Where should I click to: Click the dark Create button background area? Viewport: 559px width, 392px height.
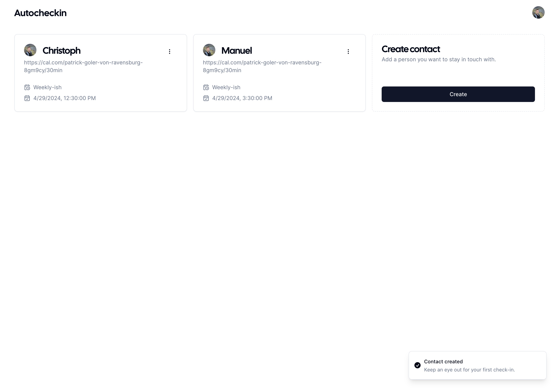(x=458, y=94)
